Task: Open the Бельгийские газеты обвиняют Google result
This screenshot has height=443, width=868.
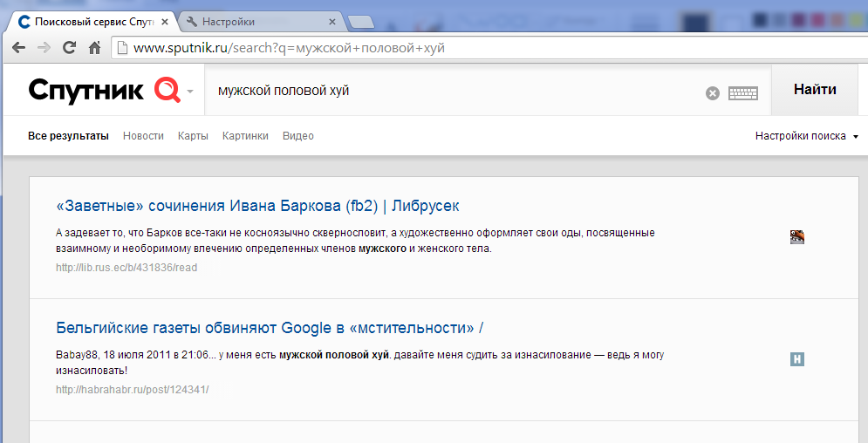Action: [270, 328]
